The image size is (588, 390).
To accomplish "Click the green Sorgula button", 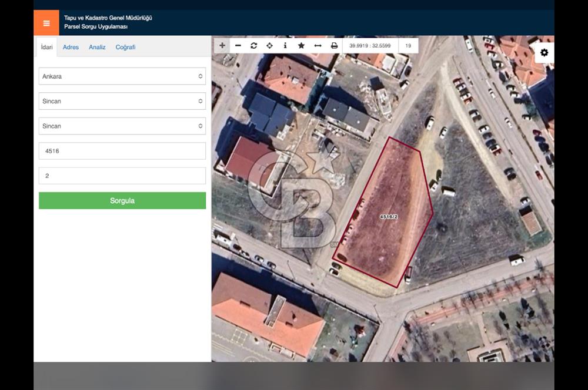I will 122,201.
